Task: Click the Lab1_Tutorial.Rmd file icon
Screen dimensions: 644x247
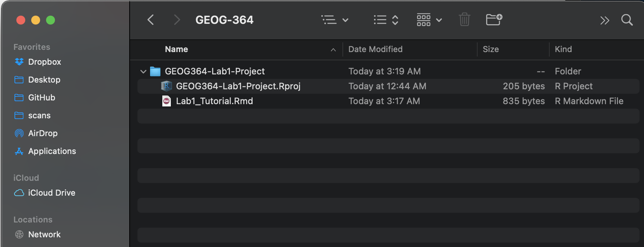Action: click(166, 101)
